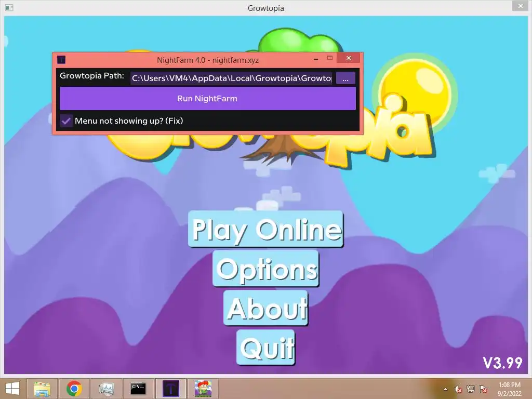Open the browse '...' button for Growtopia path
This screenshot has width=532, height=399.
(345, 78)
